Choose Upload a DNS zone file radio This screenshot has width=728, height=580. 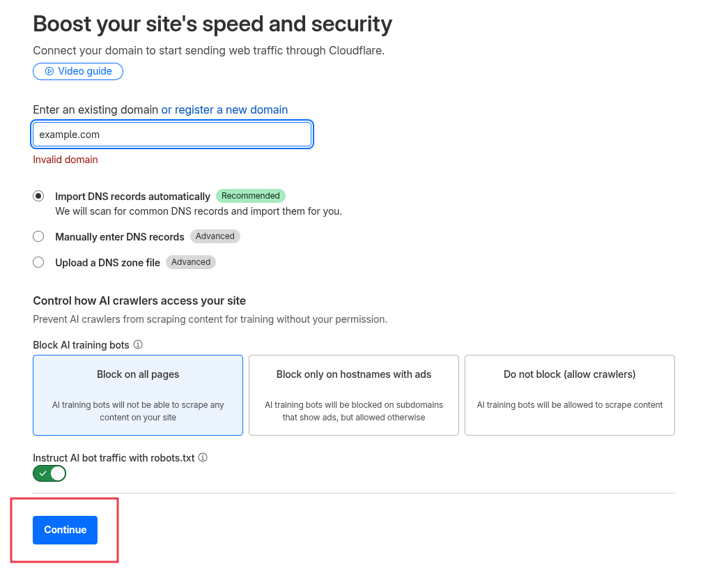[38, 262]
